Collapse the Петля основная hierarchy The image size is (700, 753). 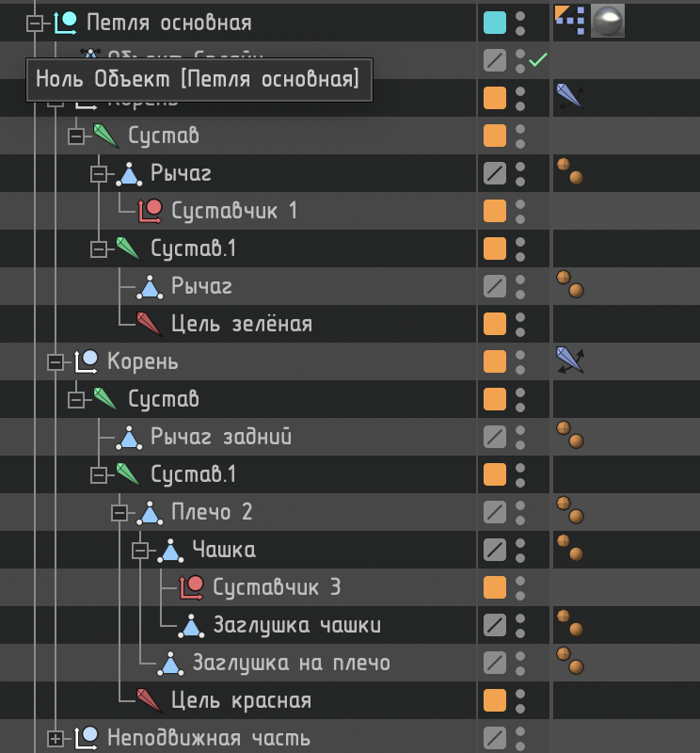(36, 23)
